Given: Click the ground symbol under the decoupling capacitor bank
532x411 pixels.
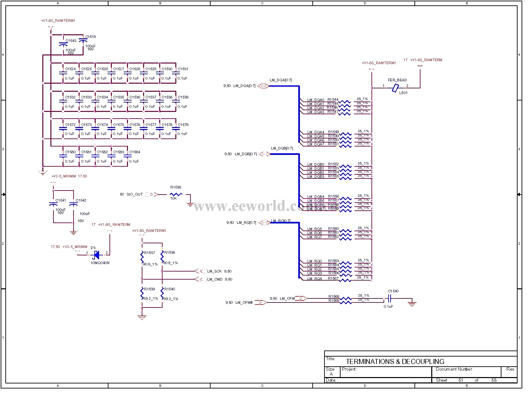Looking at the screenshot, I should pos(43,172).
